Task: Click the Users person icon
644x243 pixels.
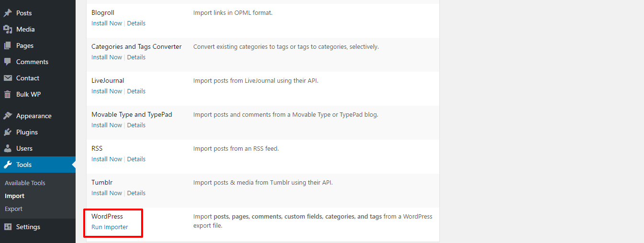Action: [x=8, y=148]
